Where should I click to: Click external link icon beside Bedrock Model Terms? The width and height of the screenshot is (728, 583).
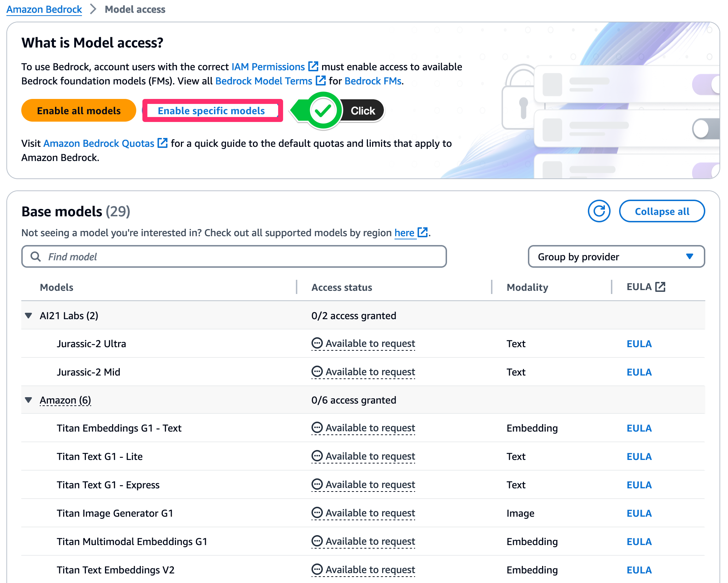pyautogui.click(x=320, y=80)
